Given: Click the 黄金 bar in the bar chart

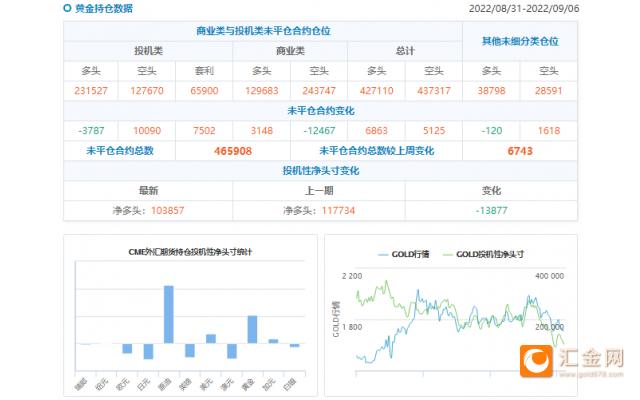Looking at the screenshot, I should pos(252,329).
